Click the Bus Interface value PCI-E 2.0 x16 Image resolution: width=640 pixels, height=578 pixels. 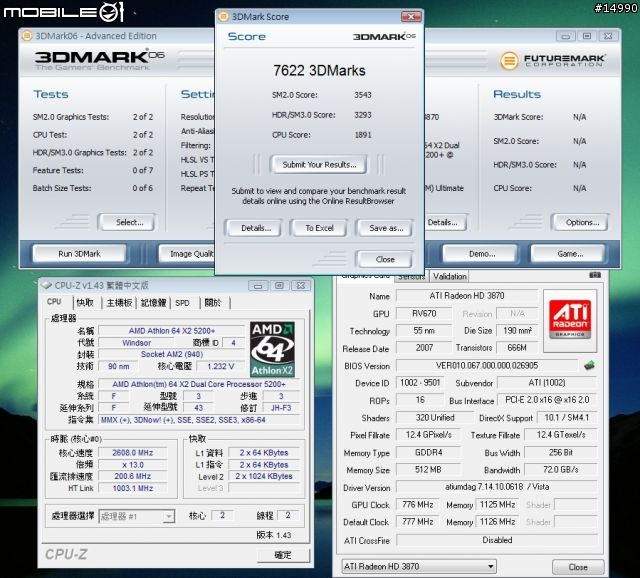(x=547, y=400)
